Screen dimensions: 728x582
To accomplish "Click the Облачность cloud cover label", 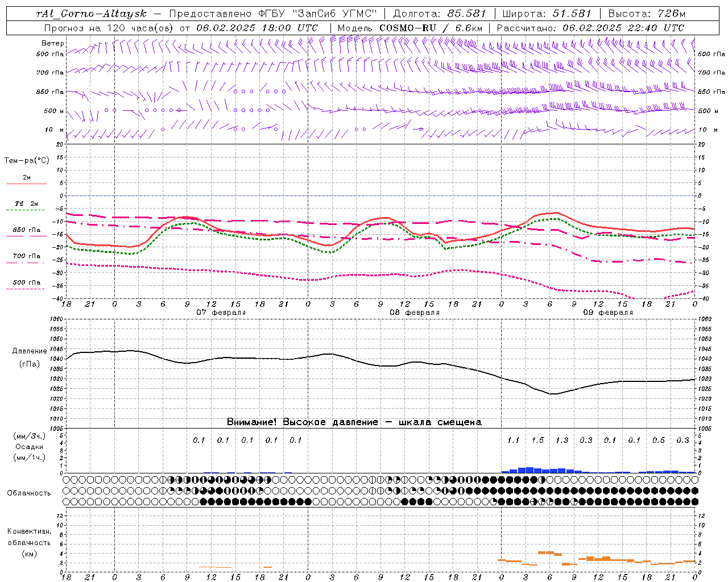I will point(29,493).
